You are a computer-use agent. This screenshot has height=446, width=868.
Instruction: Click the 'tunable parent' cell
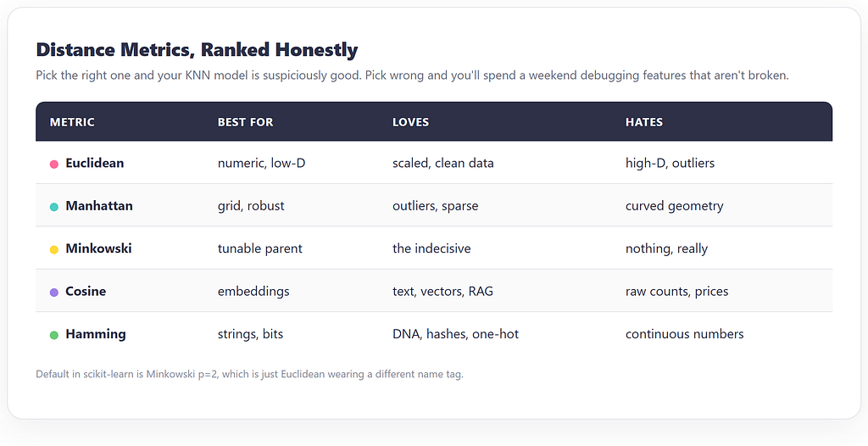pos(260,248)
